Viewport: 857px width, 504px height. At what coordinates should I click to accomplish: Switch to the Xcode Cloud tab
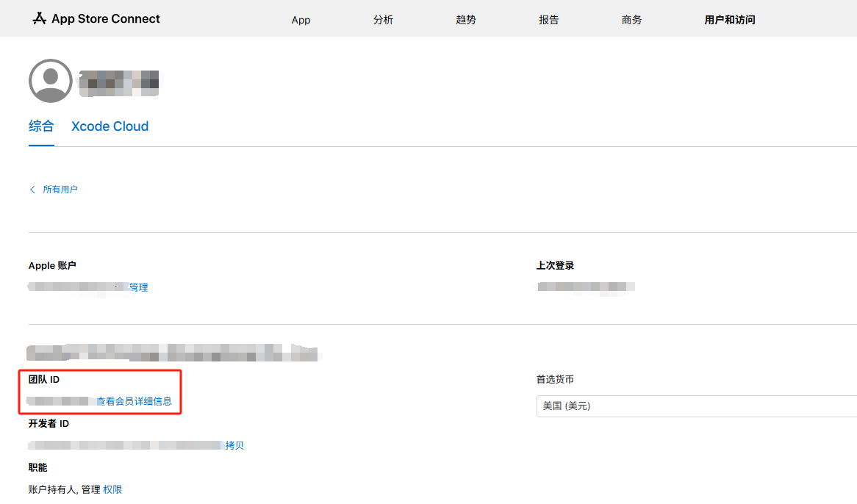(110, 126)
